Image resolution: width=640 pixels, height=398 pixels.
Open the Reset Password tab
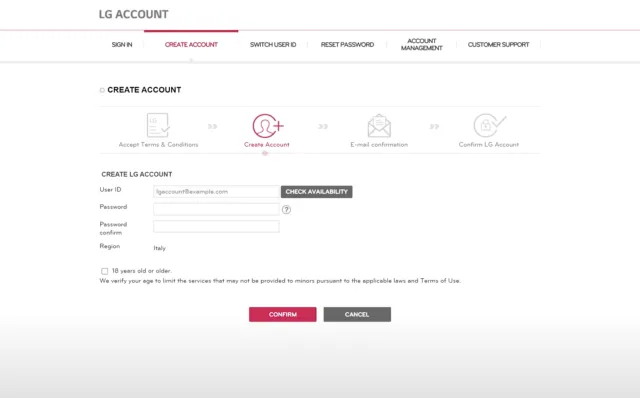coord(347,44)
